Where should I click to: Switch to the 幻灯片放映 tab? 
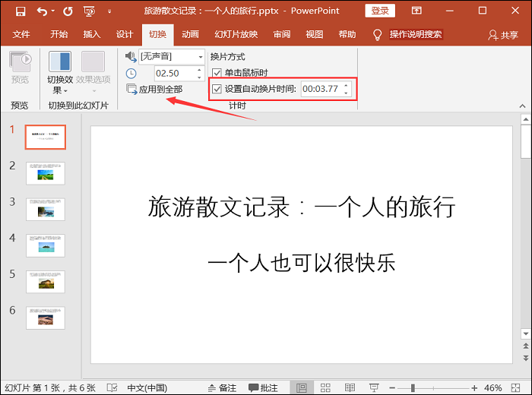(236, 34)
